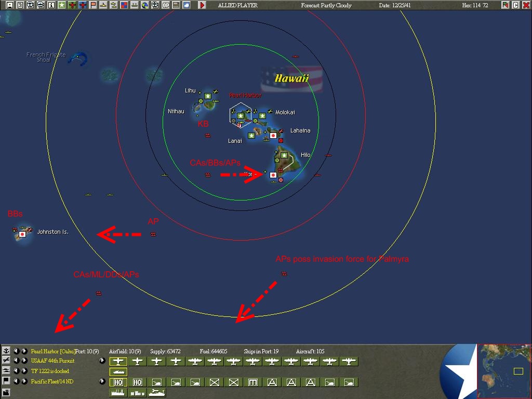Select the highlighted fighter squadron icon
The width and height of the screenshot is (532, 399).
(x=118, y=362)
